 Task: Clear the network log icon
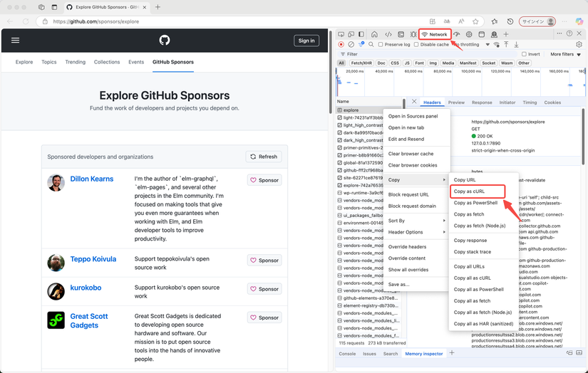[351, 44]
